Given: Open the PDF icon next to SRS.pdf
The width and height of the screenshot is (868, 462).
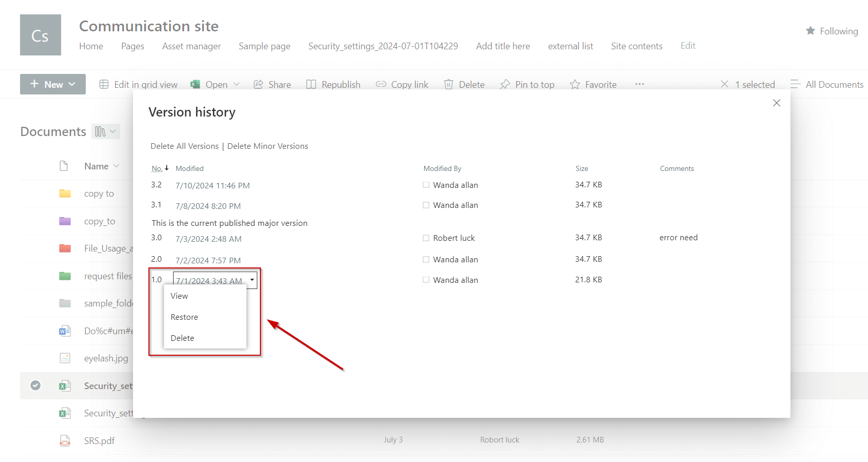Looking at the screenshot, I should pyautogui.click(x=65, y=440).
